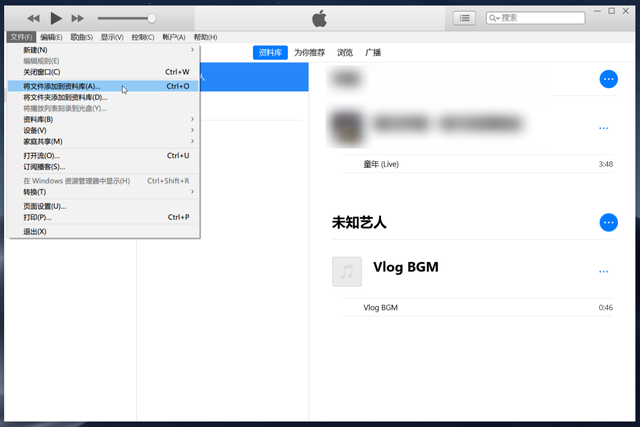Expand the 设备(V) submenu

coord(103,130)
